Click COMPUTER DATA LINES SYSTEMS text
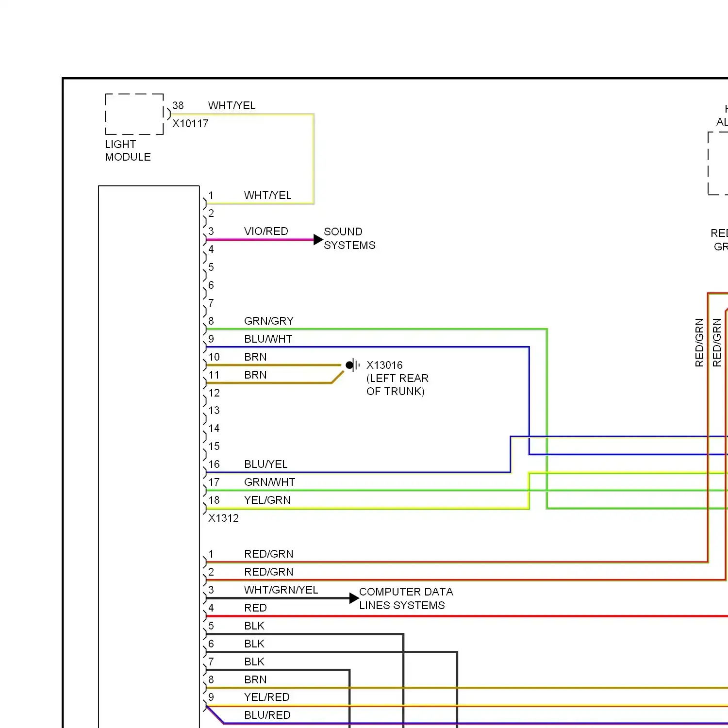The height and width of the screenshot is (728, 728). [x=406, y=598]
